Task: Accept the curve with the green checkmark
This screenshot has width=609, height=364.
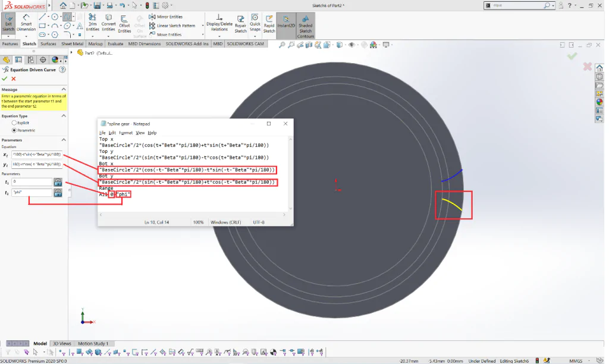Action: [x=5, y=79]
